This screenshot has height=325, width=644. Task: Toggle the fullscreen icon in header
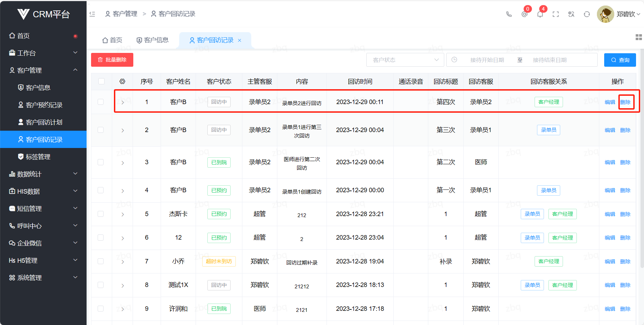coord(556,14)
